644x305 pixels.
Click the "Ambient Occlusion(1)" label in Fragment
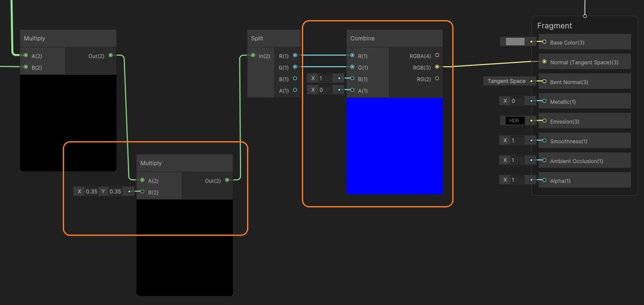coord(576,161)
